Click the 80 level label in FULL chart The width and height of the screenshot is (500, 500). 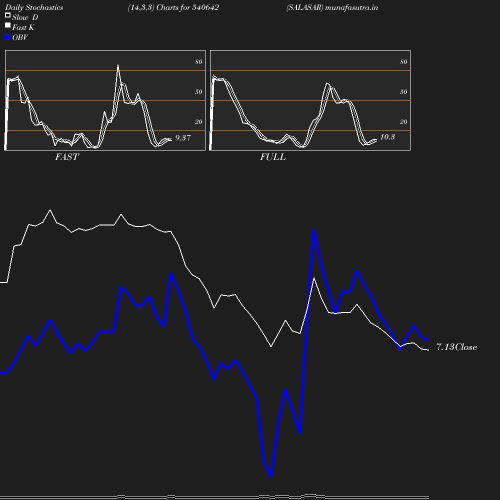[x=404, y=62]
